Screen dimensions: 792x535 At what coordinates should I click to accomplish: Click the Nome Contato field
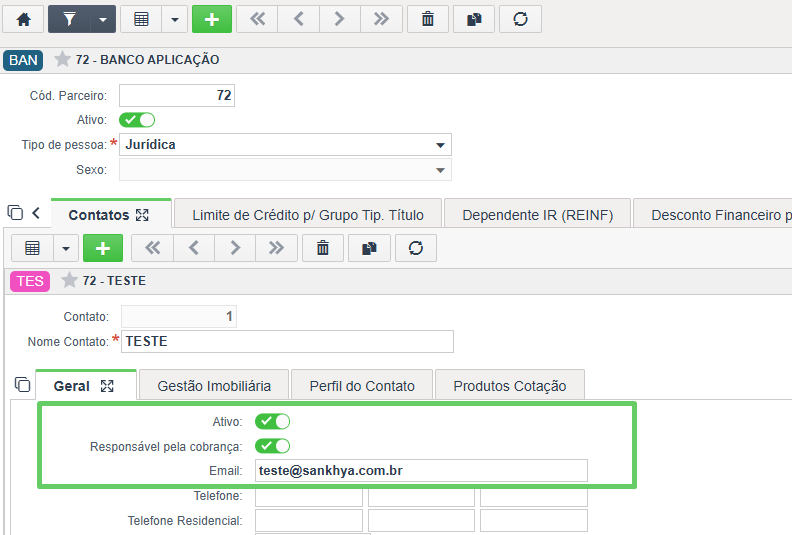click(x=287, y=342)
